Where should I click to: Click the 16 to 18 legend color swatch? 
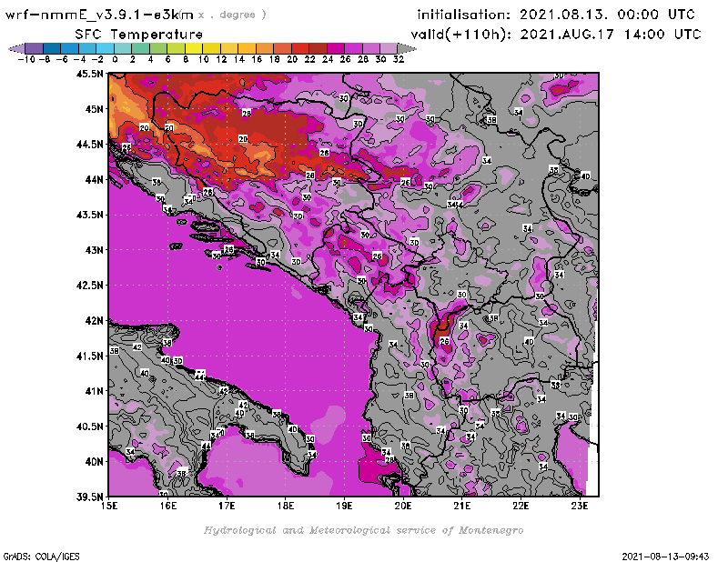pos(265,48)
